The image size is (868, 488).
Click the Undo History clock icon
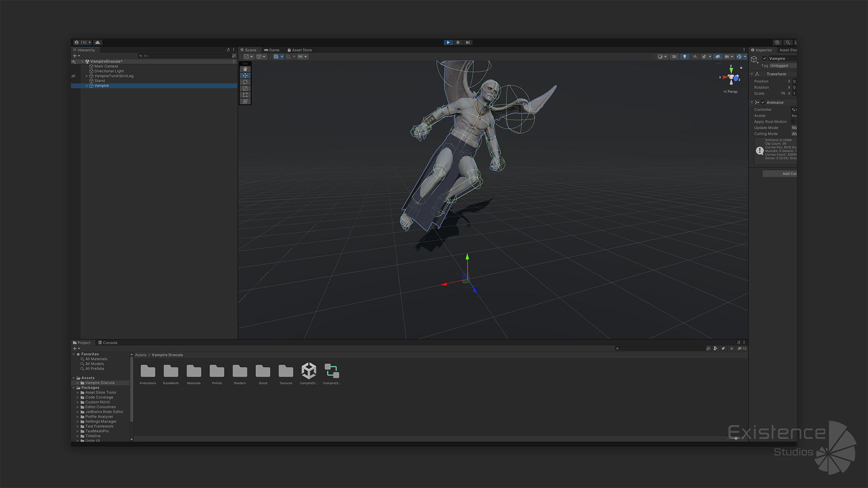point(777,42)
